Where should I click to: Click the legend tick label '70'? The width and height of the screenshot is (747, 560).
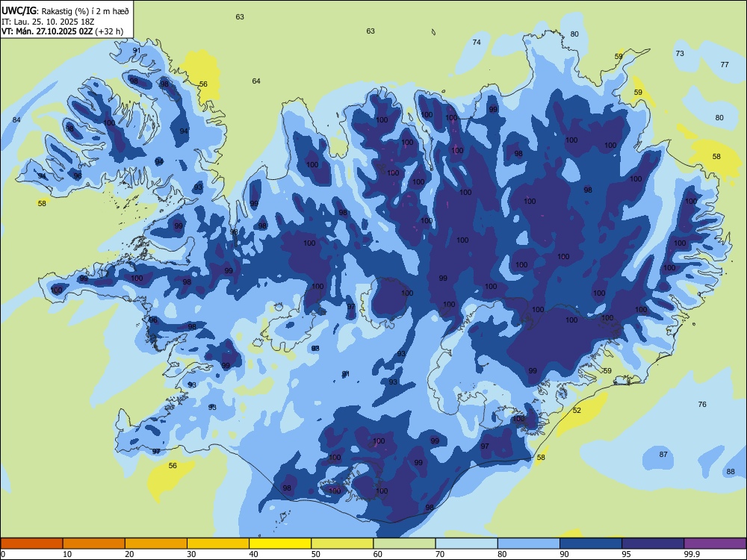point(440,554)
